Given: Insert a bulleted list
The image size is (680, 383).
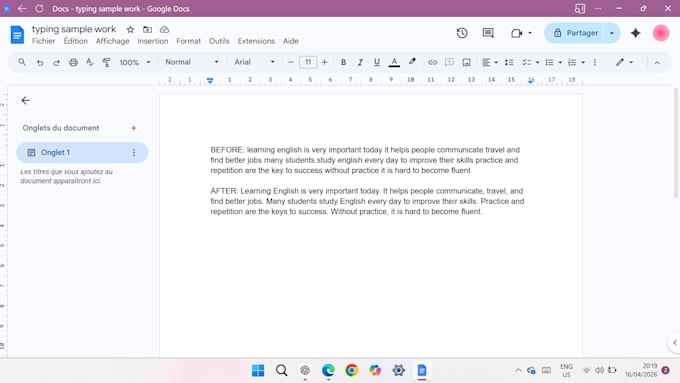Looking at the screenshot, I should 549,62.
